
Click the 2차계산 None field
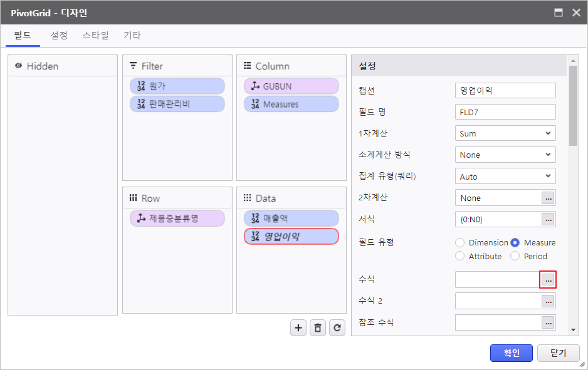click(497, 198)
